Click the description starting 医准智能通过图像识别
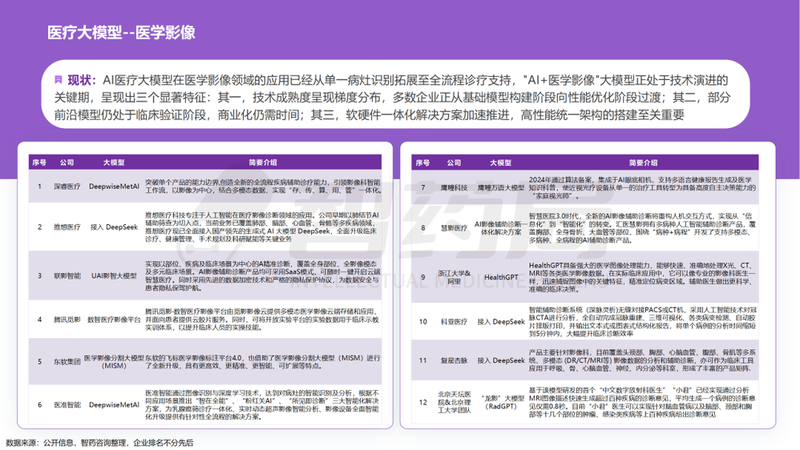The width and height of the screenshot is (800, 450). [262, 405]
